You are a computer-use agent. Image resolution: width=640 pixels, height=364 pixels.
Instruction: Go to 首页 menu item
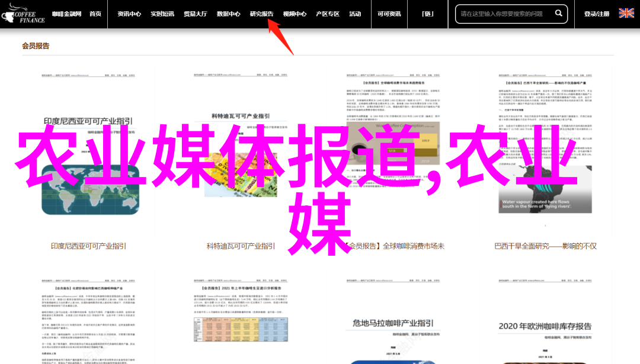point(95,14)
